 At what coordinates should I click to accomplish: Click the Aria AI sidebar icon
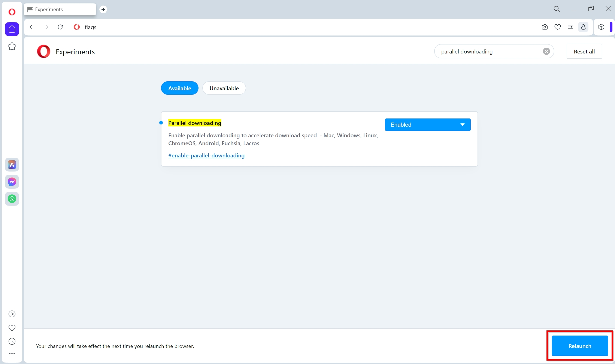[12, 165]
